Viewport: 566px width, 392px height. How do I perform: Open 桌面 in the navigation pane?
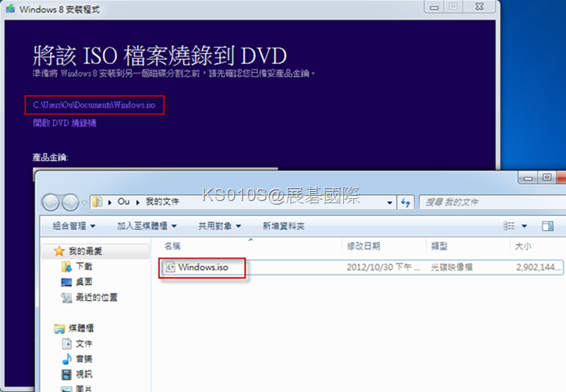(84, 282)
